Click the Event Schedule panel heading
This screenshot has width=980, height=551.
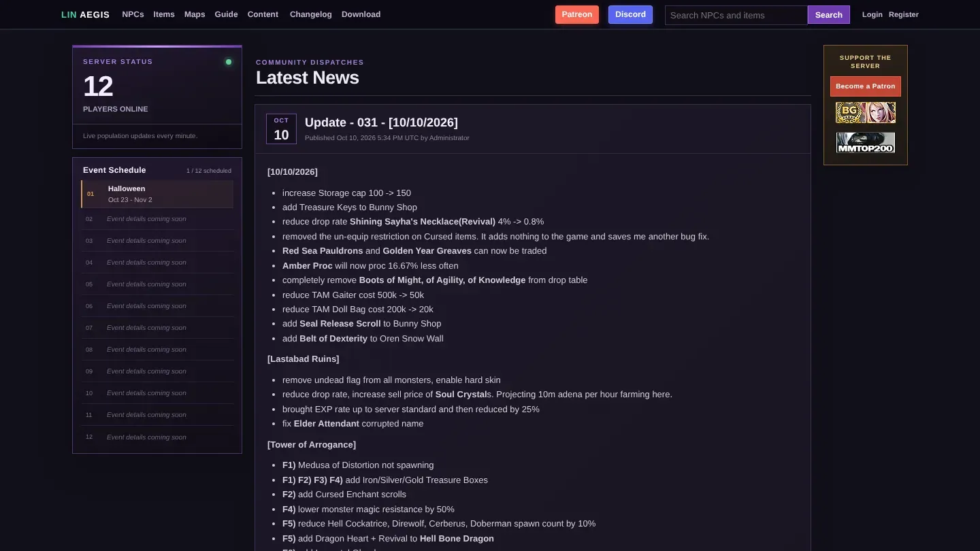click(x=114, y=170)
